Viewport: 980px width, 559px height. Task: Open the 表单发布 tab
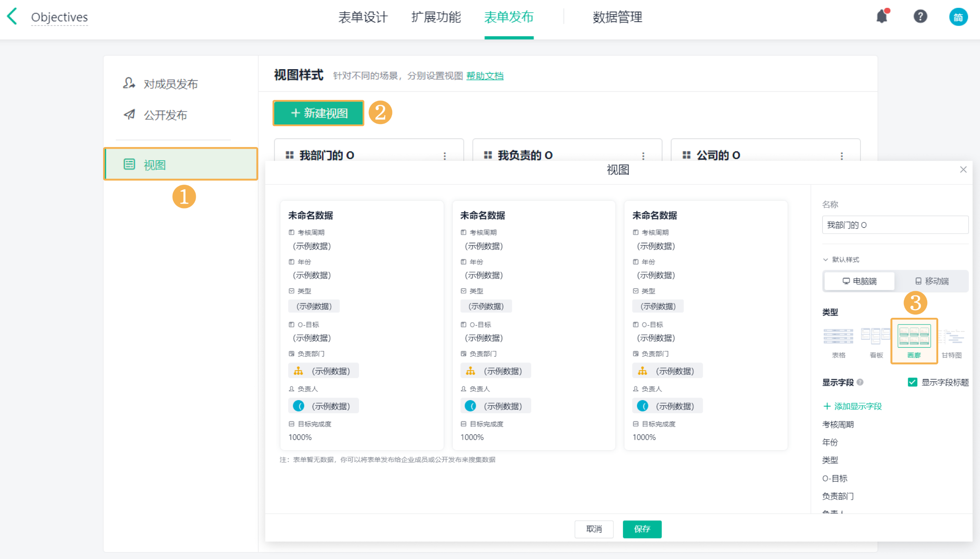point(509,17)
